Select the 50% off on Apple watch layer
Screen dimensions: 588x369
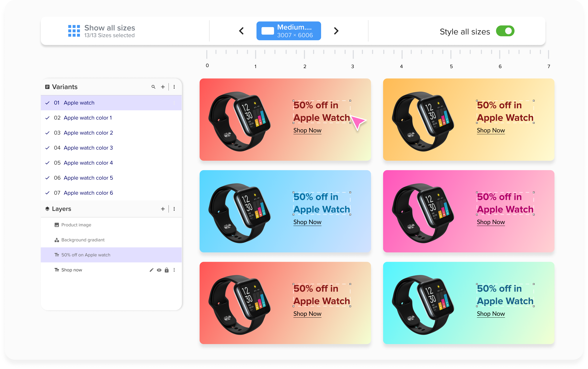(x=111, y=255)
